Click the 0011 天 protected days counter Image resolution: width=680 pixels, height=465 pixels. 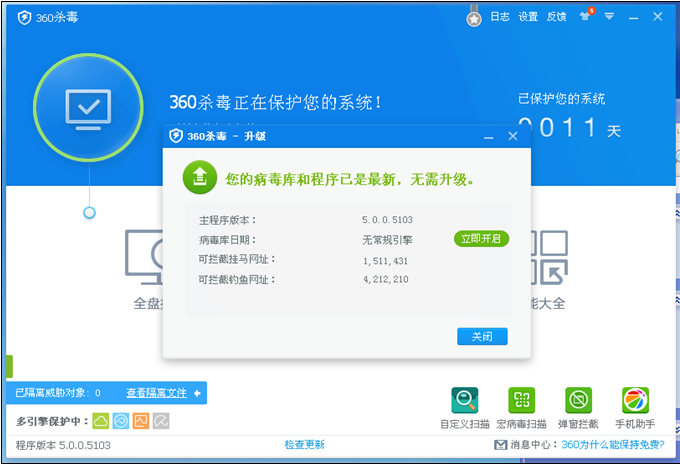tap(569, 128)
